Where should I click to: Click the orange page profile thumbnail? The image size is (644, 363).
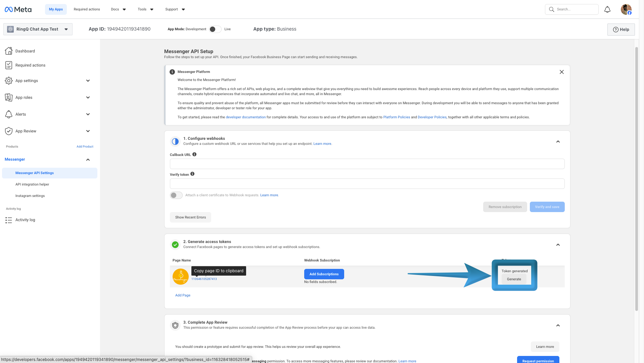pos(181,277)
